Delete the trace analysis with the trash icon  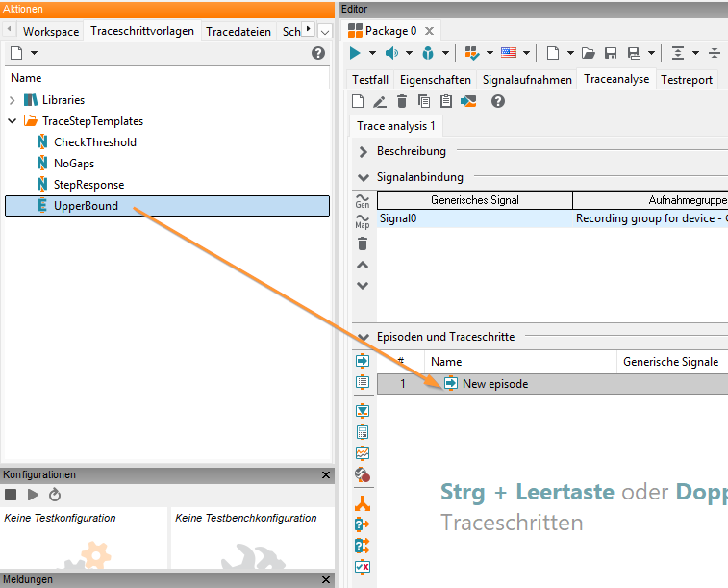pyautogui.click(x=402, y=101)
